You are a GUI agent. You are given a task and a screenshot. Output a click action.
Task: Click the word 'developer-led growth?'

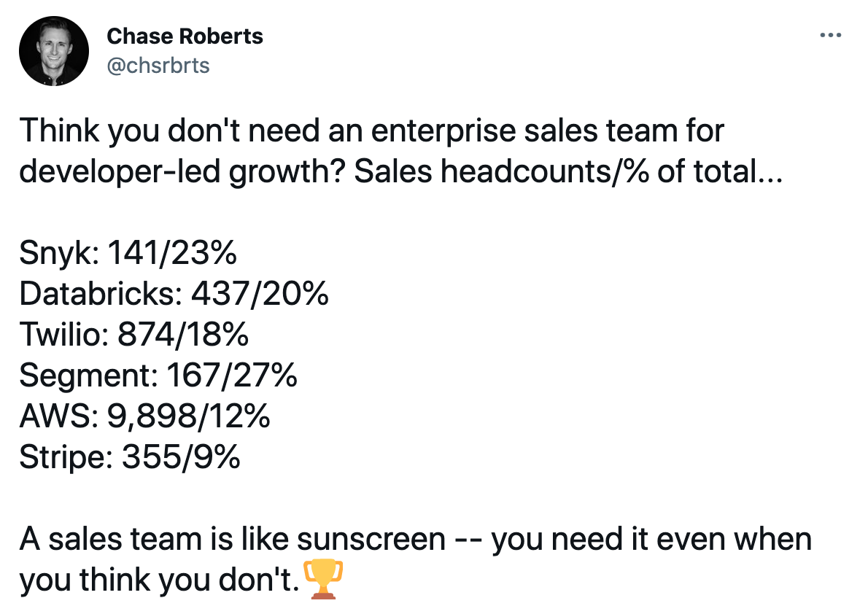point(182,172)
